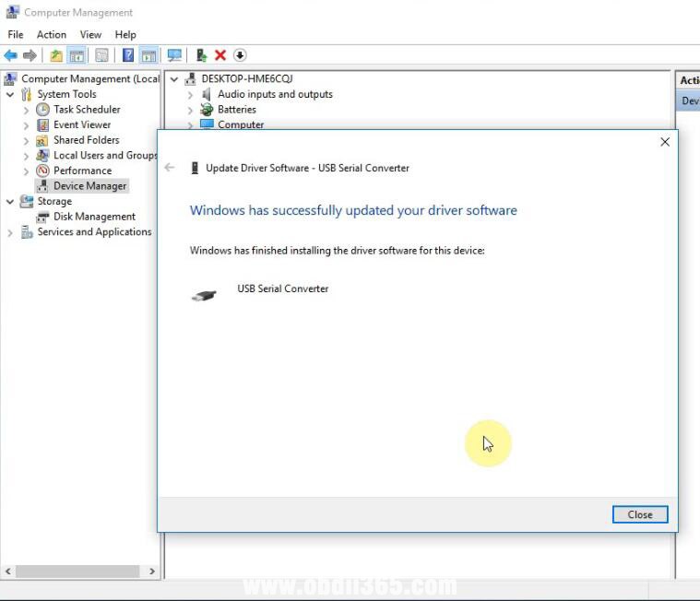The height and width of the screenshot is (601, 700).
Task: Toggle Show/Hide Action Pane toolbar icon
Action: pyautogui.click(x=148, y=55)
